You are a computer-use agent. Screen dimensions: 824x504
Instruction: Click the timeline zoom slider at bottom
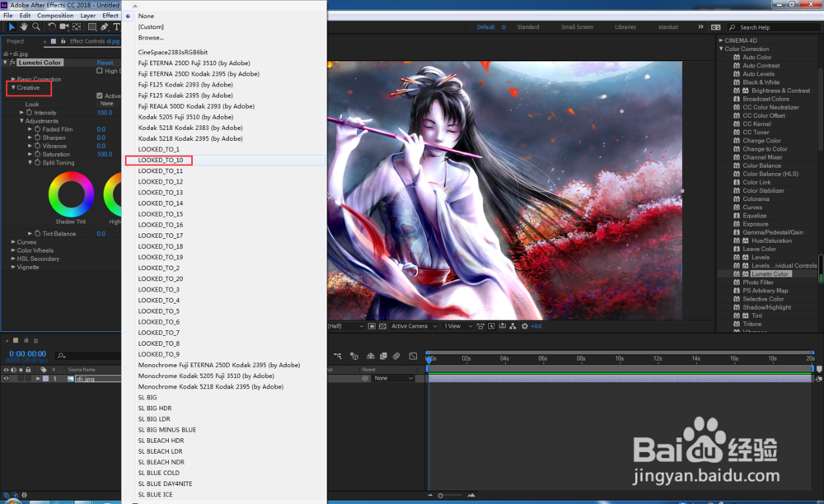(x=451, y=495)
